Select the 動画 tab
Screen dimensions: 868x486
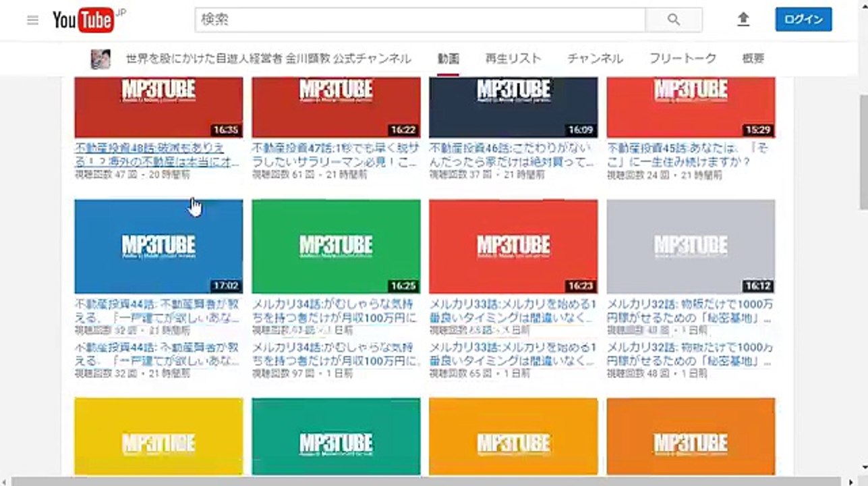448,59
